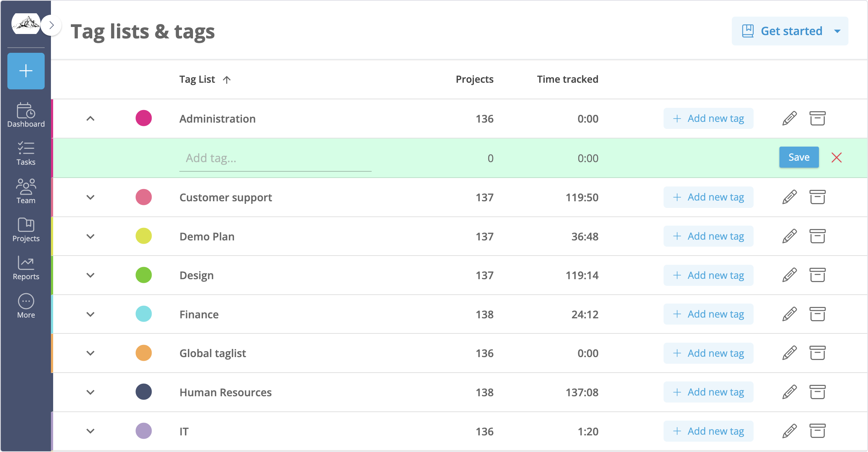Viewport: 868px width, 452px height.
Task: Click the plus button to create new item
Action: pyautogui.click(x=25, y=71)
